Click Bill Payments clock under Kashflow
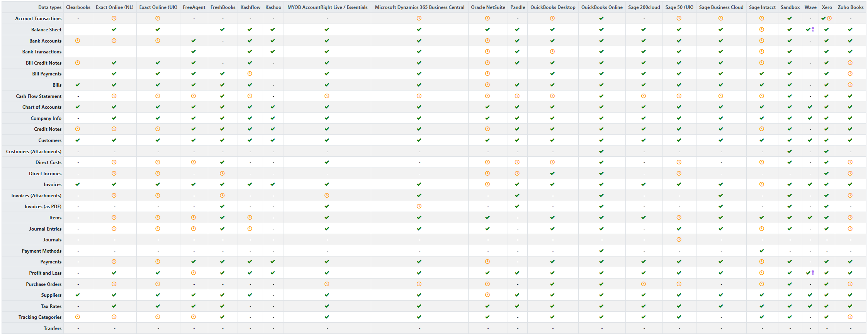 [250, 73]
